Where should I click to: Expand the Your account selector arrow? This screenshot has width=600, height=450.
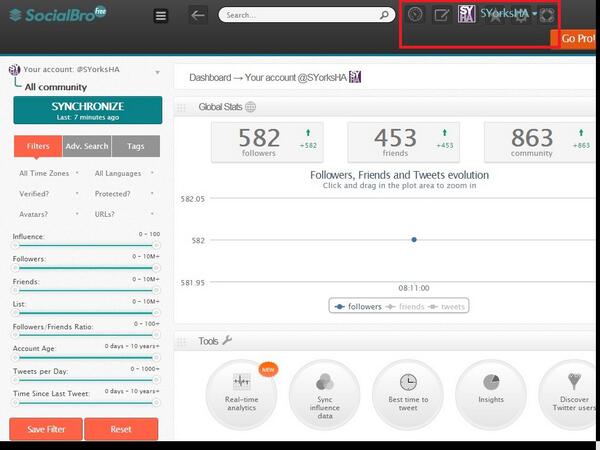click(157, 72)
